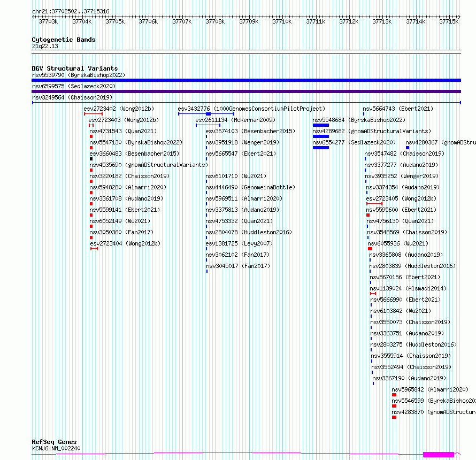476x460 pixels.
Task: Select the red esv2723404 bracket glyph
Action: [94, 249]
